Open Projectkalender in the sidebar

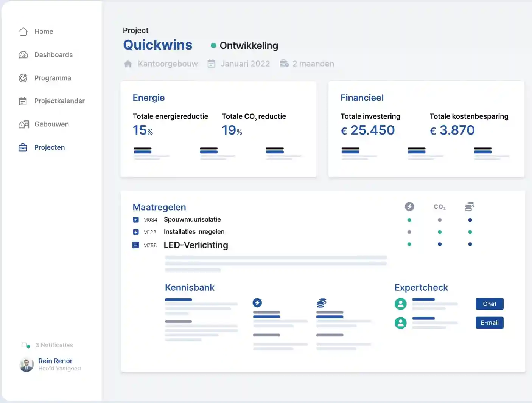tap(59, 101)
